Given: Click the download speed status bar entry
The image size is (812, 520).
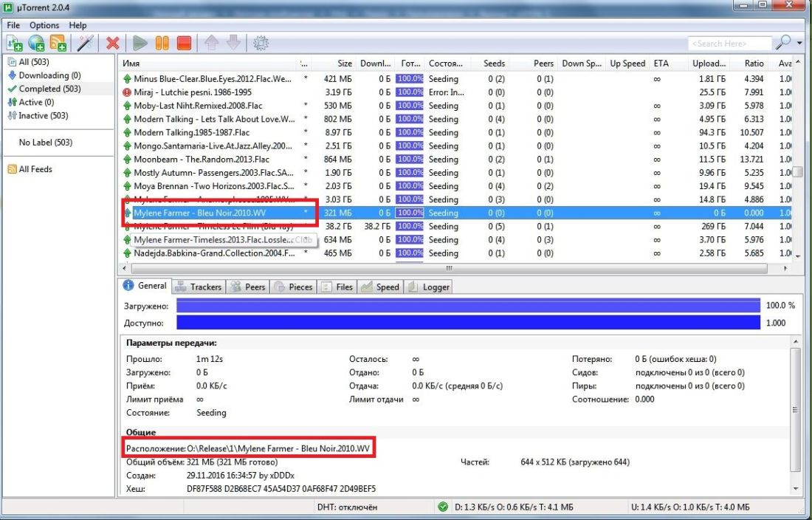Looking at the screenshot, I should pos(513,507).
